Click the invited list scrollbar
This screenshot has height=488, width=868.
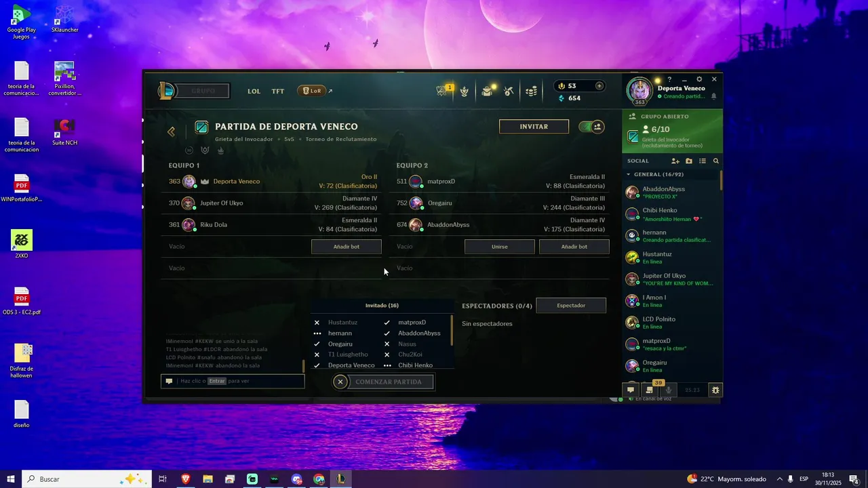[452, 331]
